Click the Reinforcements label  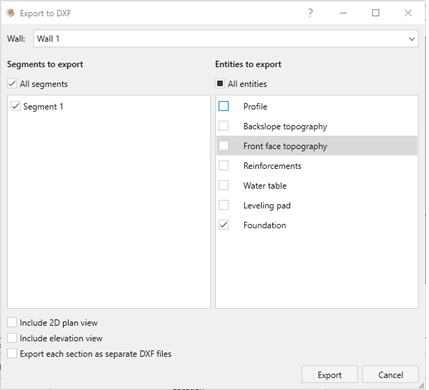pyautogui.click(x=272, y=166)
